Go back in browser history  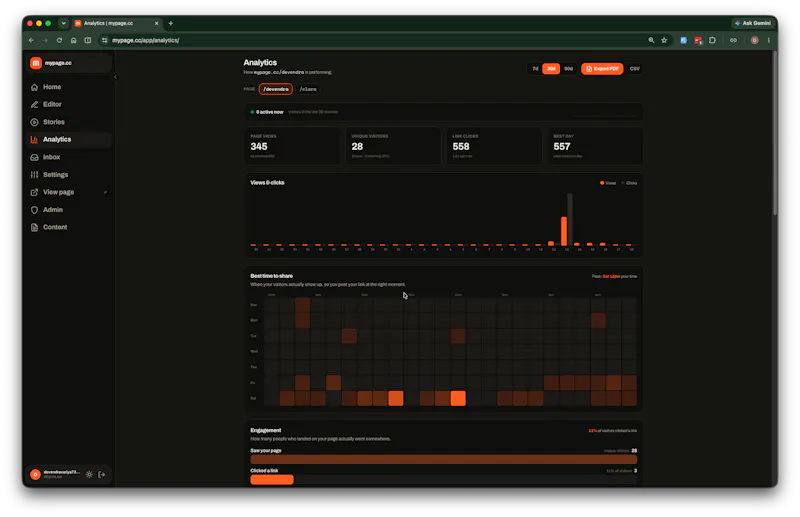tap(32, 40)
